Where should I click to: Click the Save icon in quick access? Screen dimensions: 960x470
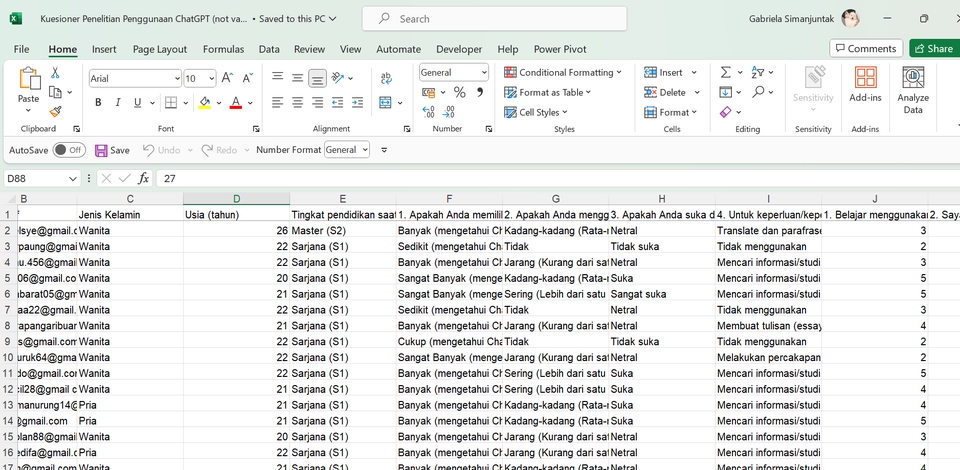[101, 150]
